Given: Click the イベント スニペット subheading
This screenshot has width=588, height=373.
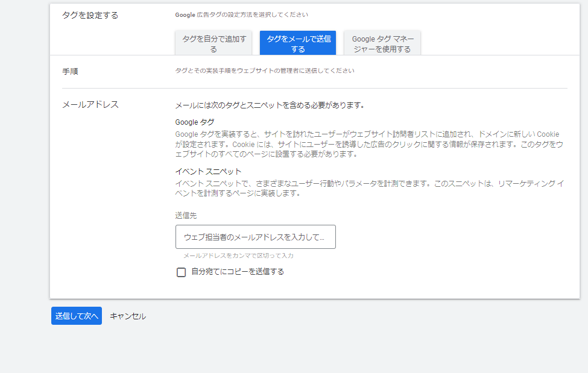Looking at the screenshot, I should (x=208, y=171).
